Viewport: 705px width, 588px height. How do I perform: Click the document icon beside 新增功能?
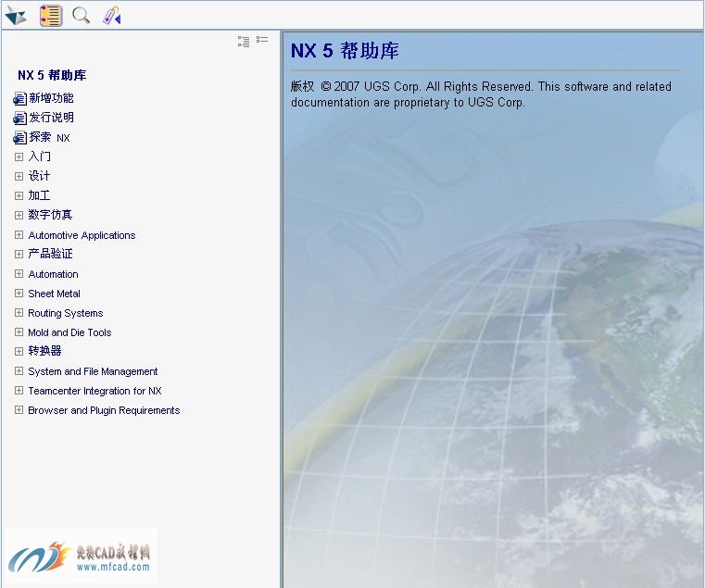point(19,98)
